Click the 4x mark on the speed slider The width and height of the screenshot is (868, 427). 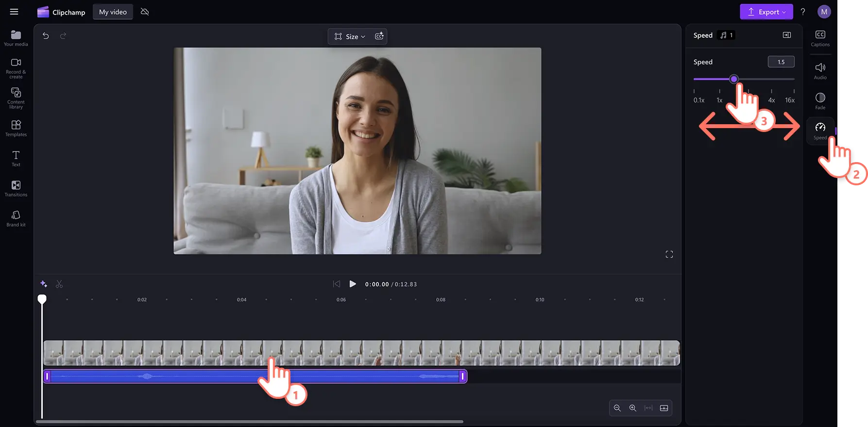pyautogui.click(x=771, y=100)
